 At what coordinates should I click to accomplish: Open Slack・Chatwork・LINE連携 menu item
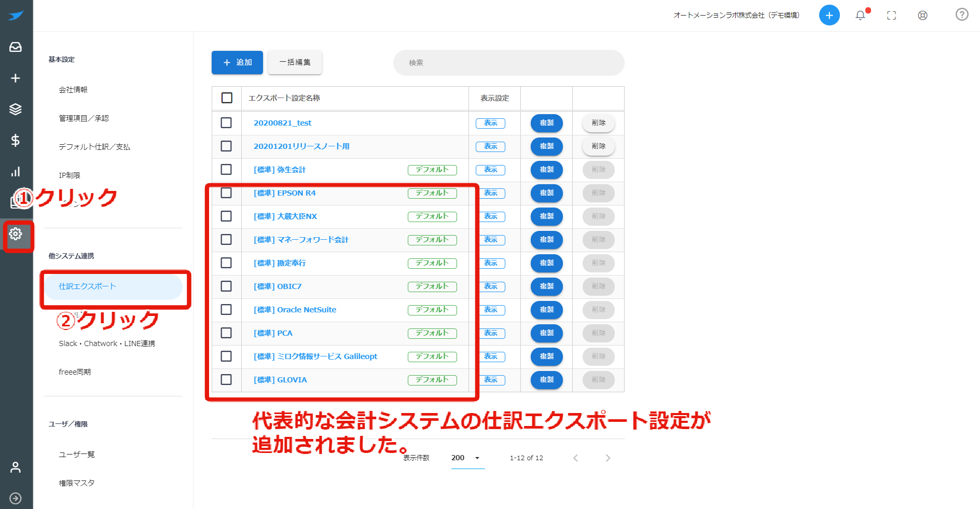tap(107, 343)
